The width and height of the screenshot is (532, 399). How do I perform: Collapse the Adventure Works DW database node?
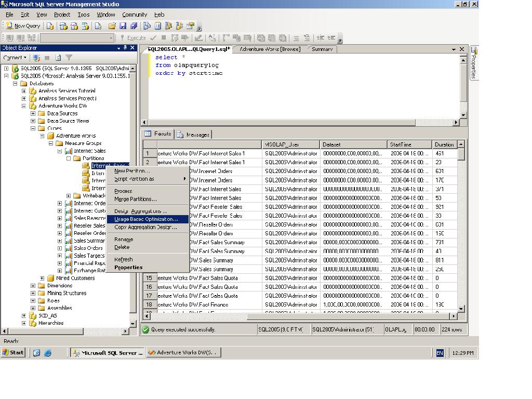coord(24,106)
